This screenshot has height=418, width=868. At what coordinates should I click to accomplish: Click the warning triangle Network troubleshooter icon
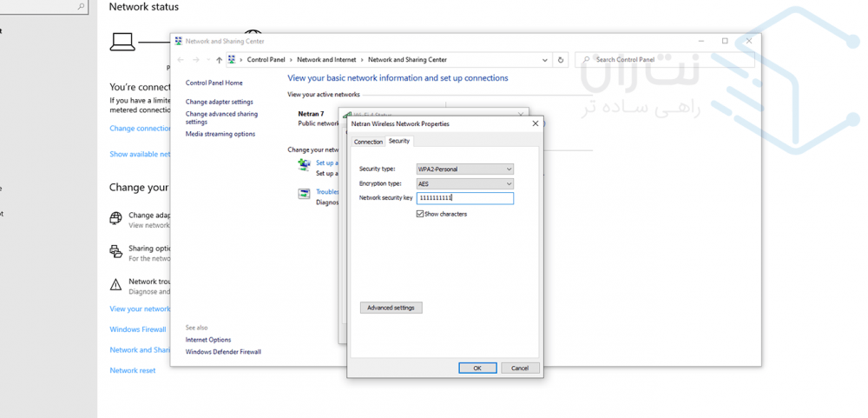click(x=115, y=285)
